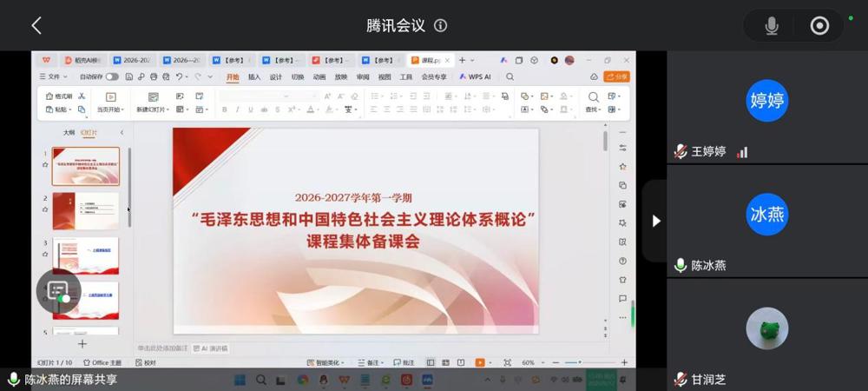Switch to the 大纲 outline pane tab

pyautogui.click(x=69, y=133)
